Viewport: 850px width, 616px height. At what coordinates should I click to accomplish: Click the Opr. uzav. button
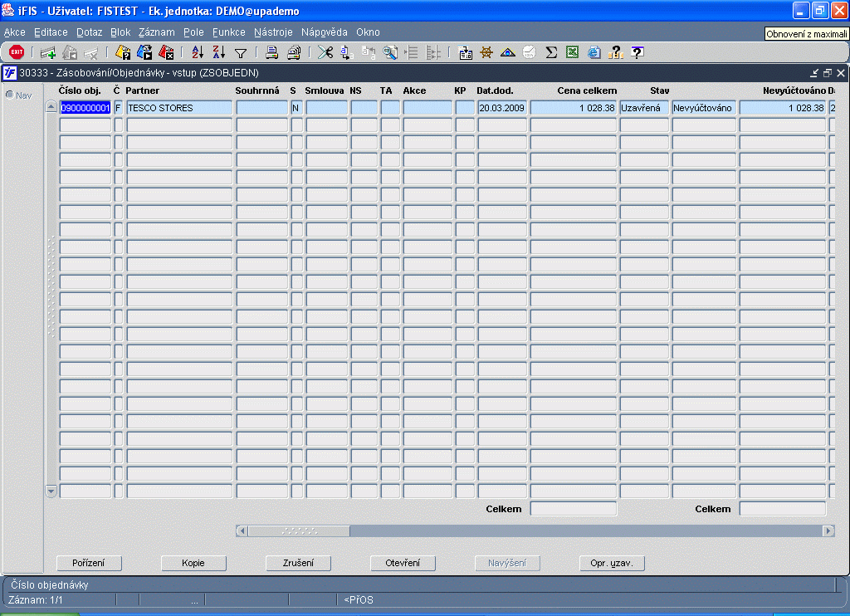click(612, 563)
